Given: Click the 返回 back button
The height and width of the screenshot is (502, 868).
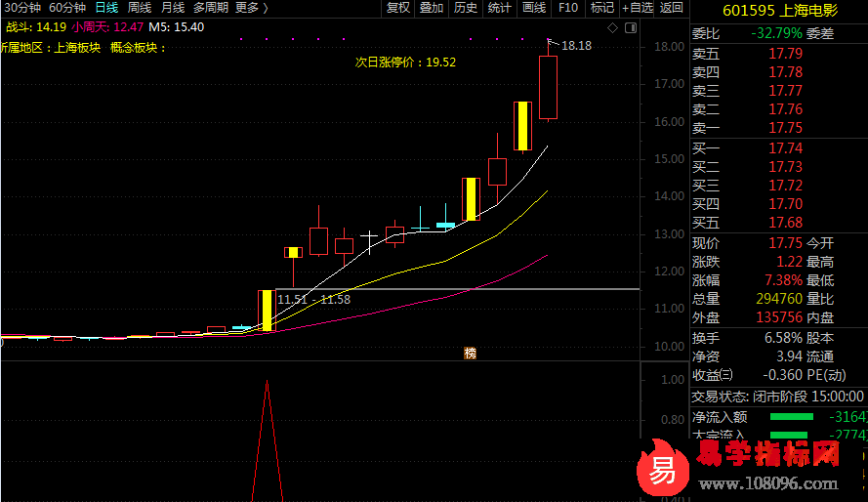Looking at the screenshot, I should 671,8.
